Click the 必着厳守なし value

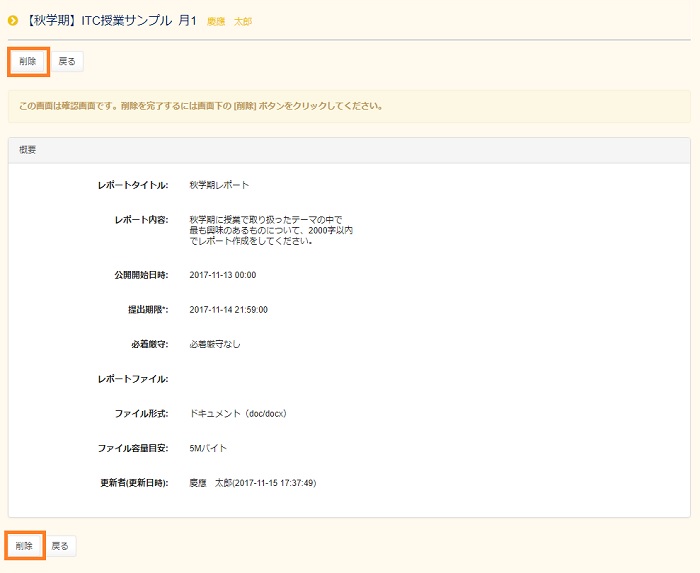214,344
